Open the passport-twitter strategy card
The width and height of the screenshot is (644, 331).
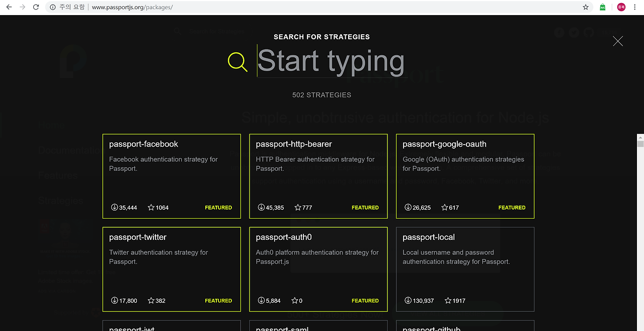pyautogui.click(x=172, y=270)
